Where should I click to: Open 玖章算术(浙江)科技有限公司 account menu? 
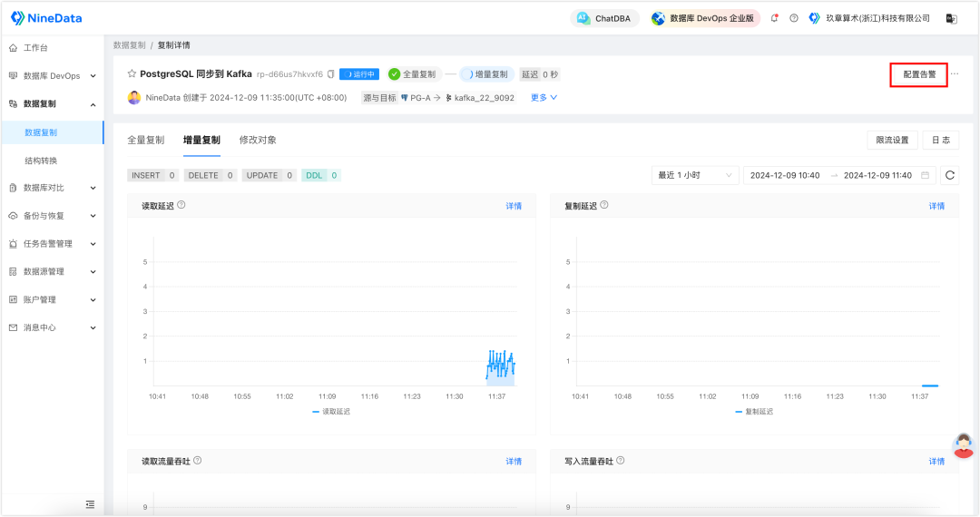[869, 18]
